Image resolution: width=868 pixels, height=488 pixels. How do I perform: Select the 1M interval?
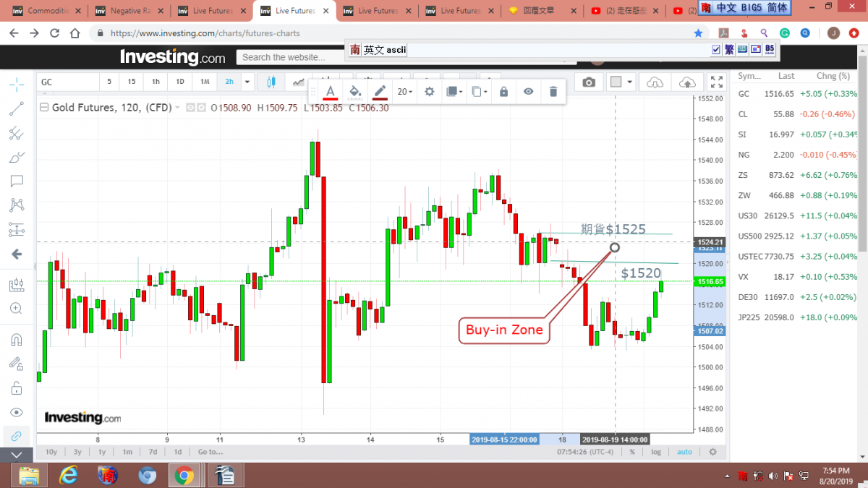click(205, 82)
